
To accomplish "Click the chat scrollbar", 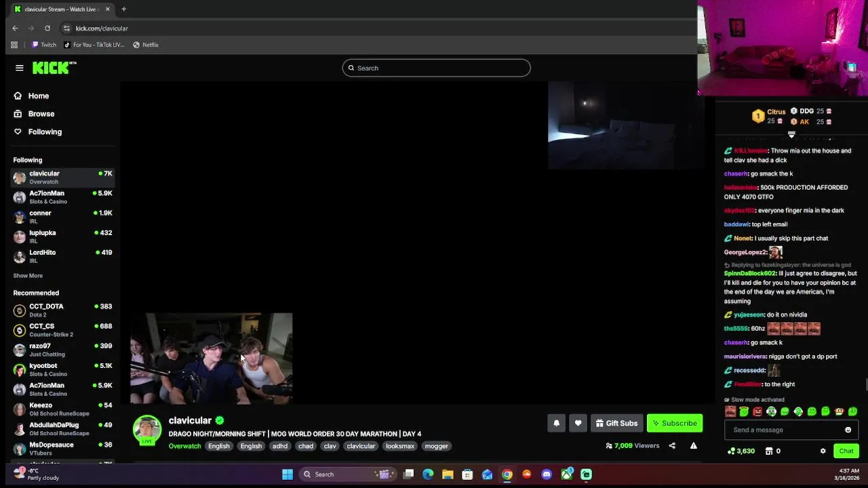I will click(x=866, y=385).
